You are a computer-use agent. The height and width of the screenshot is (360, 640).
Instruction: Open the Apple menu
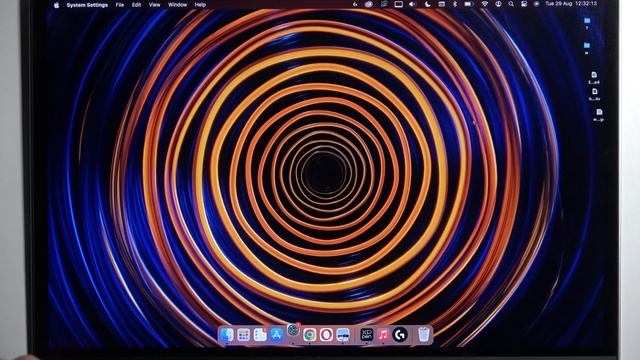(56, 5)
